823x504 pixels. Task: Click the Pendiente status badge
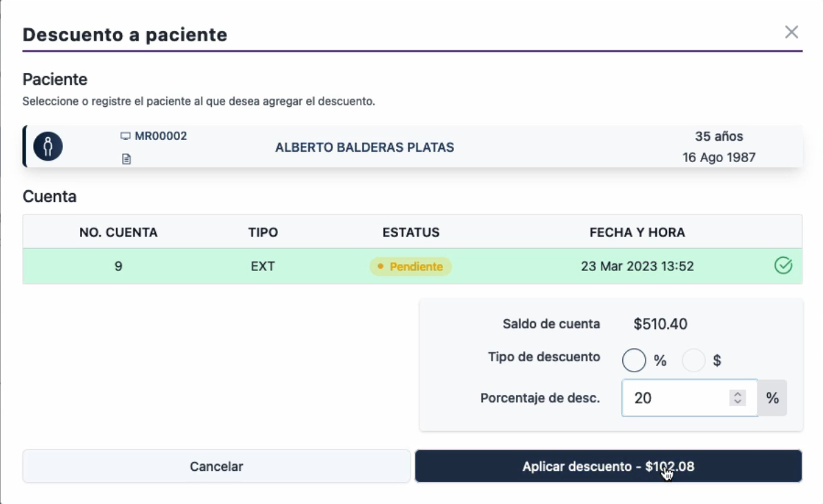click(411, 266)
